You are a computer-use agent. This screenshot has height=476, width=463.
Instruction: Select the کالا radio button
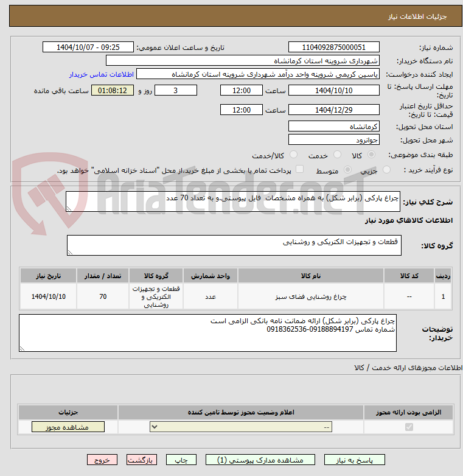coord(371,155)
